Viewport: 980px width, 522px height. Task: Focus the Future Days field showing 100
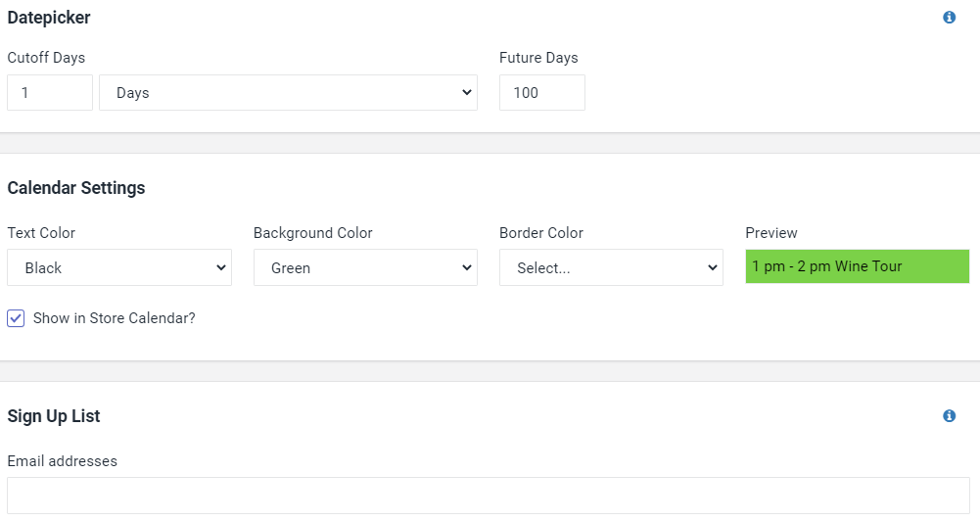(x=541, y=92)
